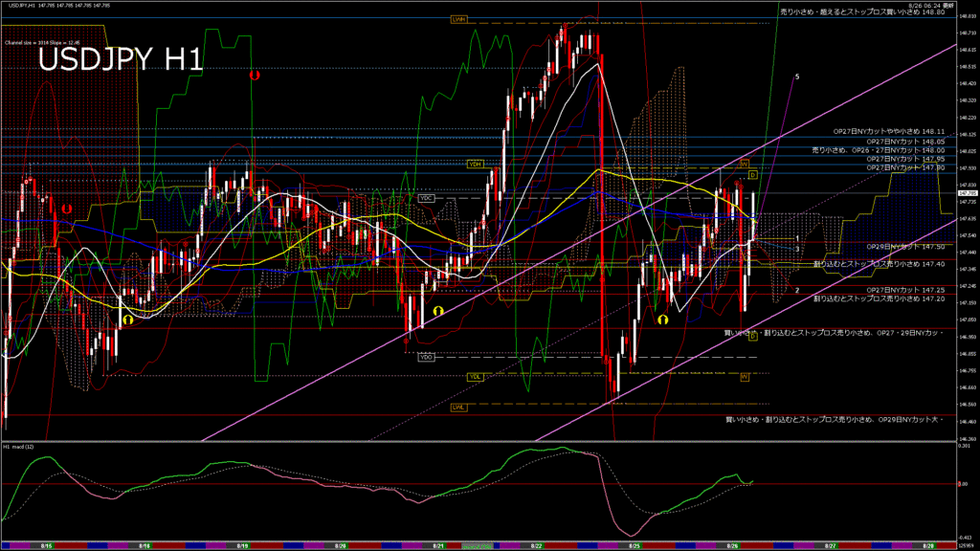The height and width of the screenshot is (551, 980).
Task: Select the yellow up-arrow signal near 8/18
Action: (125, 320)
